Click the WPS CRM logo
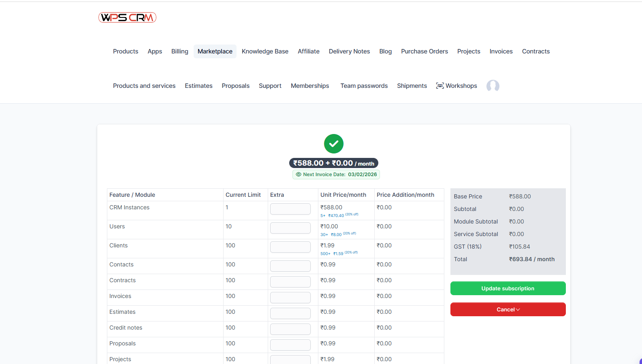Viewport: 642px width, 364px height. pyautogui.click(x=127, y=17)
